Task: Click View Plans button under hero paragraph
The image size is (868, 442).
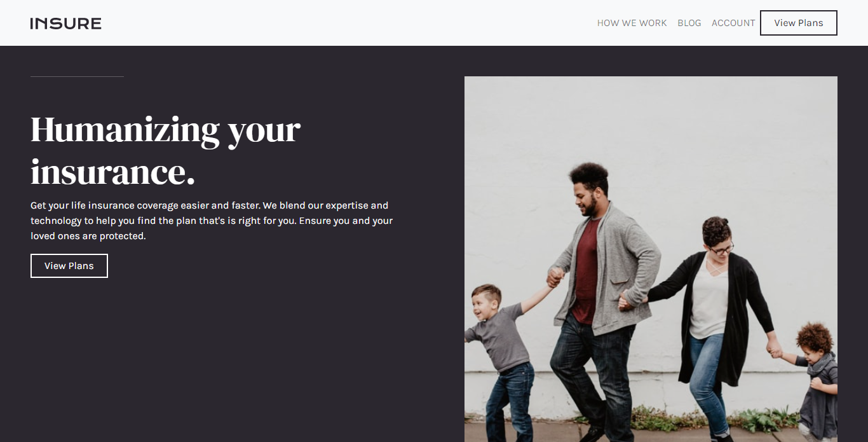Action: pos(69,266)
